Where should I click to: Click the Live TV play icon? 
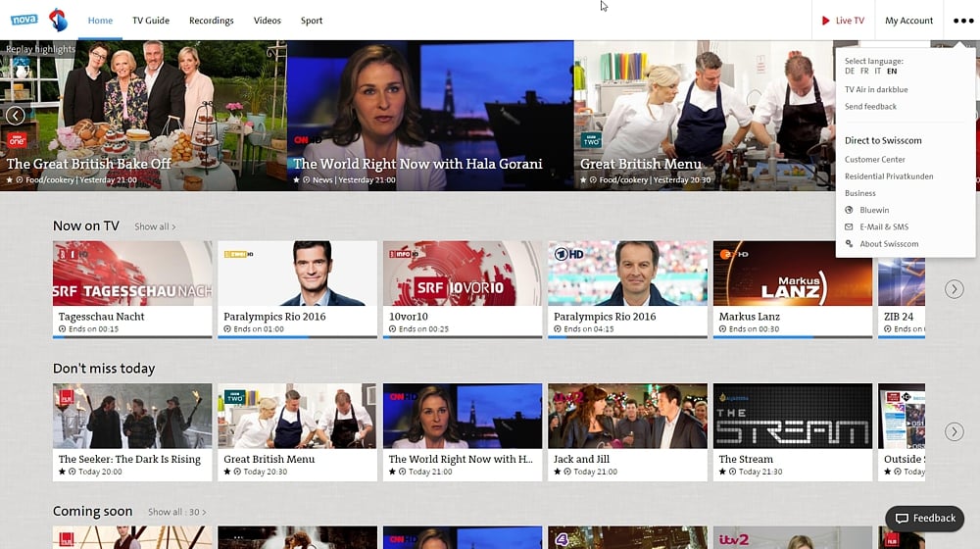click(825, 21)
